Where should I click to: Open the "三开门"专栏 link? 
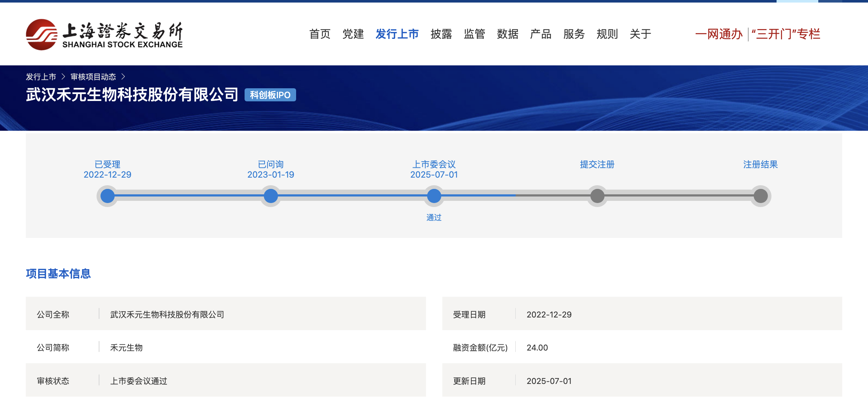click(786, 34)
